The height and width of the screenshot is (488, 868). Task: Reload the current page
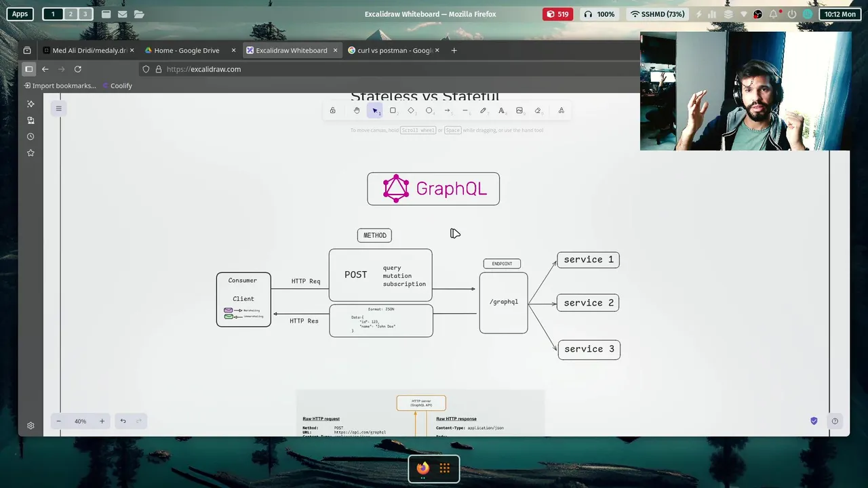point(77,69)
